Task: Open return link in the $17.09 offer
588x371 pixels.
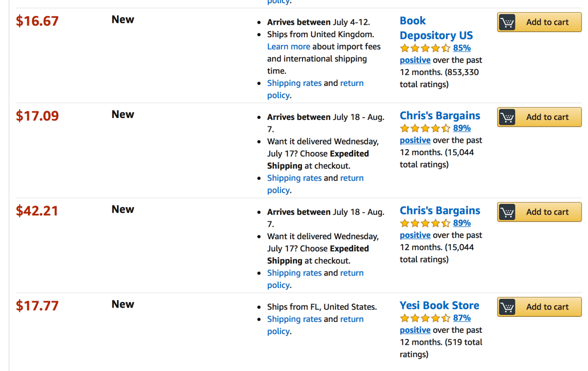Action: (352, 178)
